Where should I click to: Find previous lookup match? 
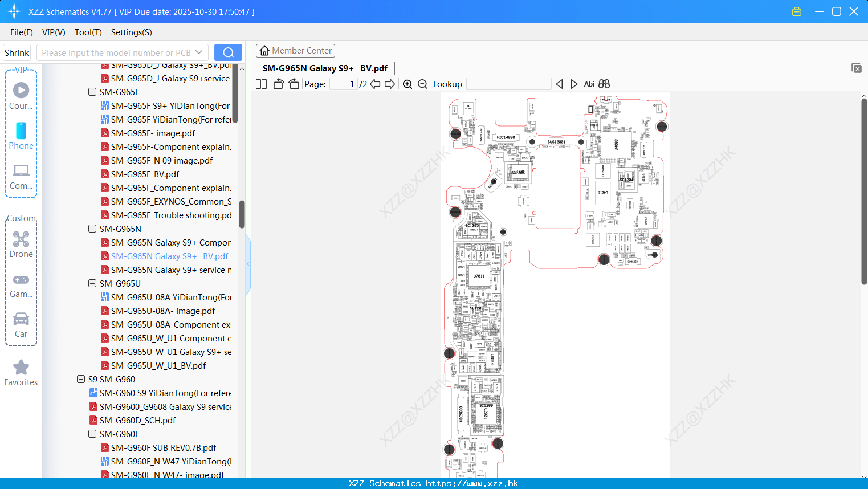tap(559, 84)
